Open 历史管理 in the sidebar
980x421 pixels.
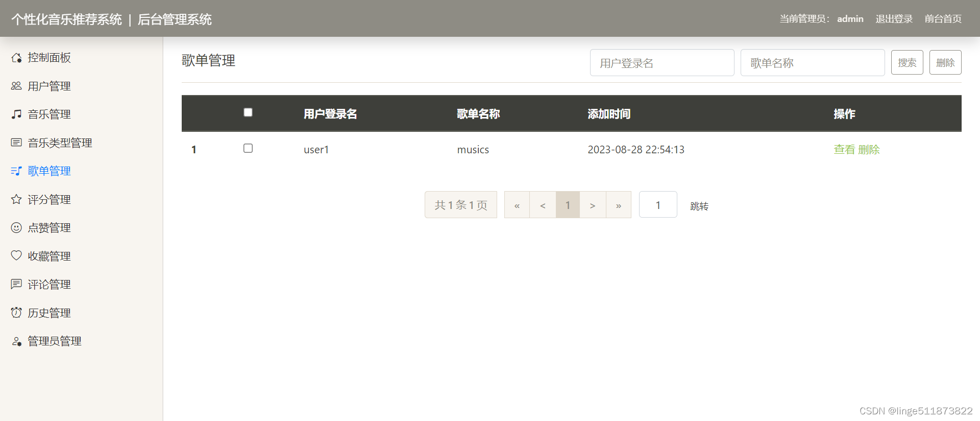pyautogui.click(x=50, y=313)
